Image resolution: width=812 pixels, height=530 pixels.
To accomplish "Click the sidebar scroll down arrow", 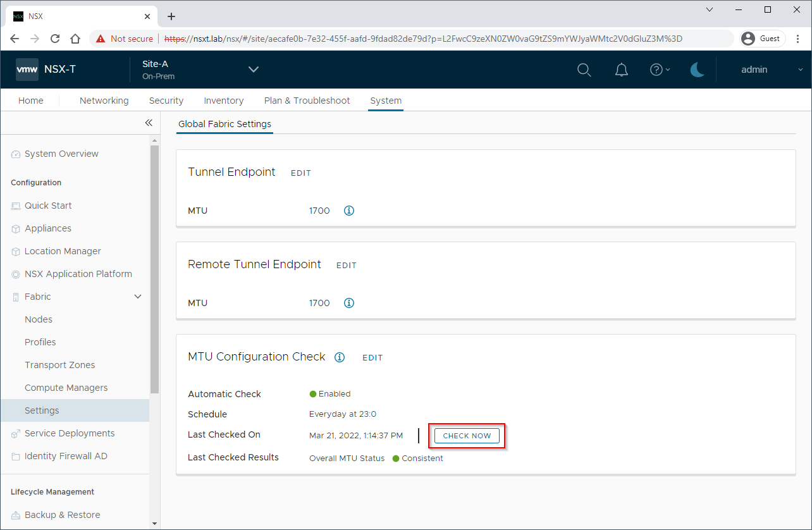I will tap(155, 524).
